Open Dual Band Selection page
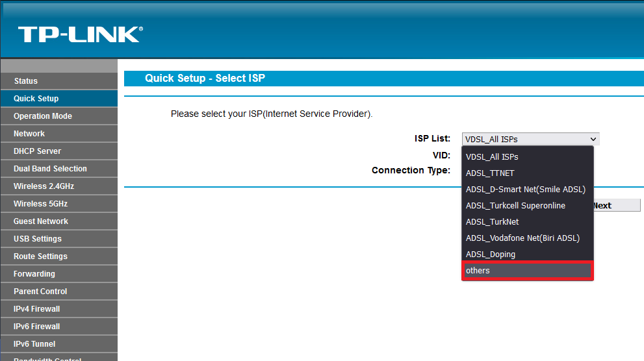The width and height of the screenshot is (644, 361). 59,169
